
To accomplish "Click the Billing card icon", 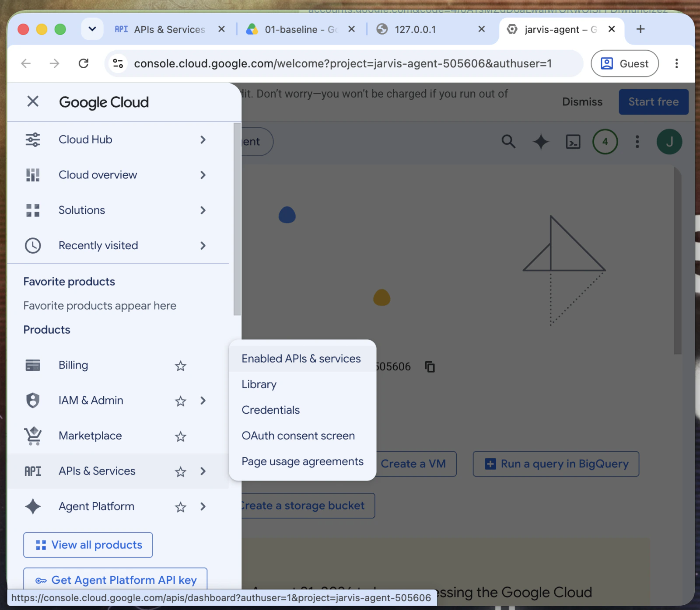I will coord(33,365).
